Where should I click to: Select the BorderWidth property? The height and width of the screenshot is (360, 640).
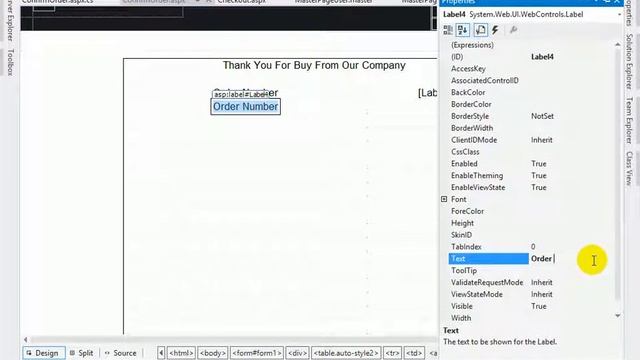[x=472, y=128]
